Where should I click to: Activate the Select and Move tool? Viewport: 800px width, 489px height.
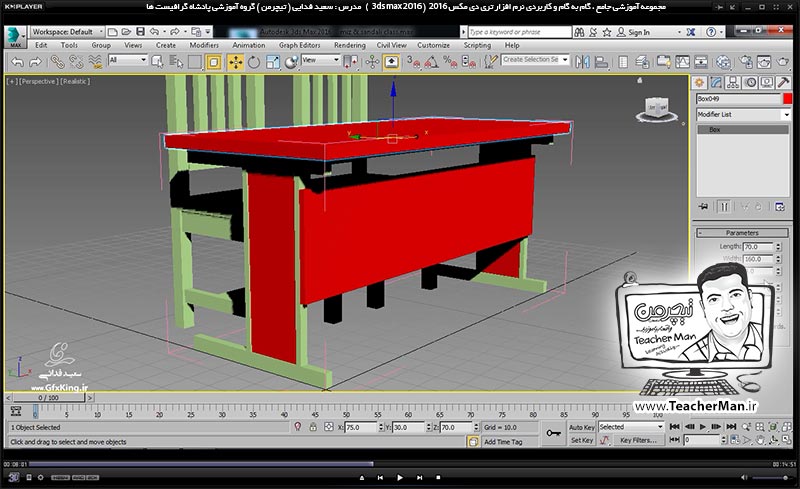(x=235, y=62)
